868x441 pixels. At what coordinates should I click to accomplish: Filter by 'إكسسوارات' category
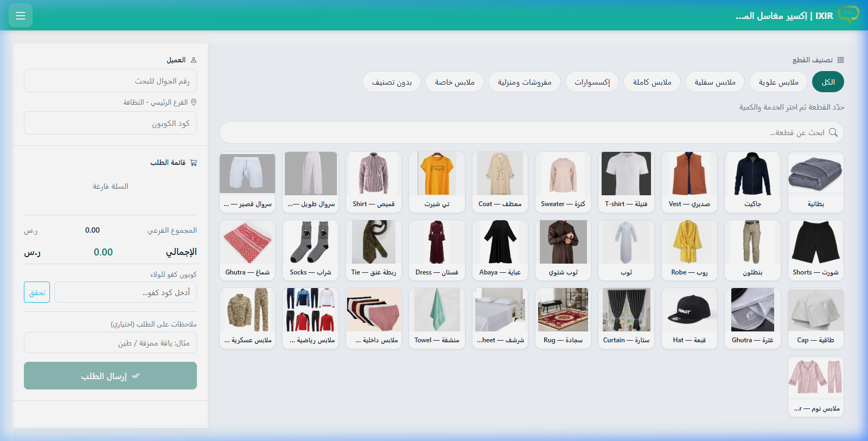[x=592, y=82]
